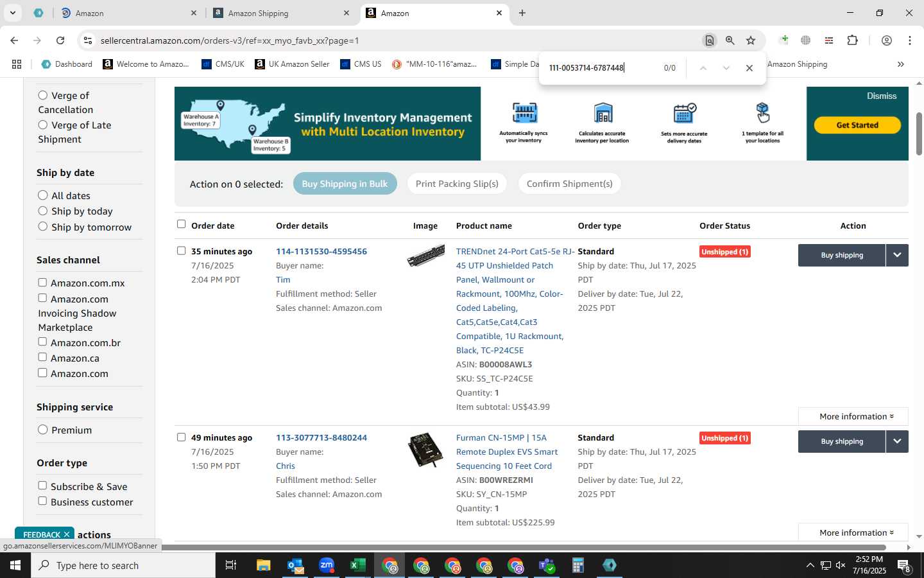The width and height of the screenshot is (924, 578).
Task: Open Task View in the taskbar
Action: (x=231, y=565)
